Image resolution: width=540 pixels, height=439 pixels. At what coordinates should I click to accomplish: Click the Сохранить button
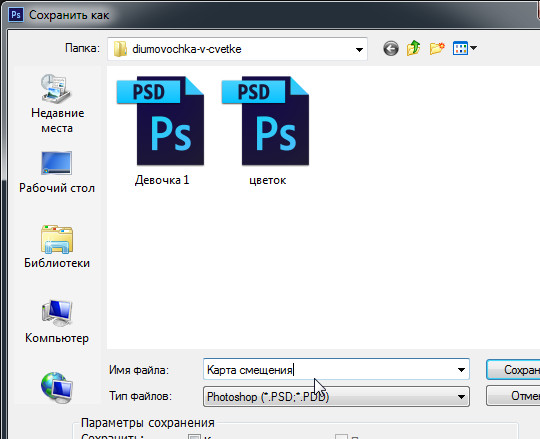click(513, 370)
